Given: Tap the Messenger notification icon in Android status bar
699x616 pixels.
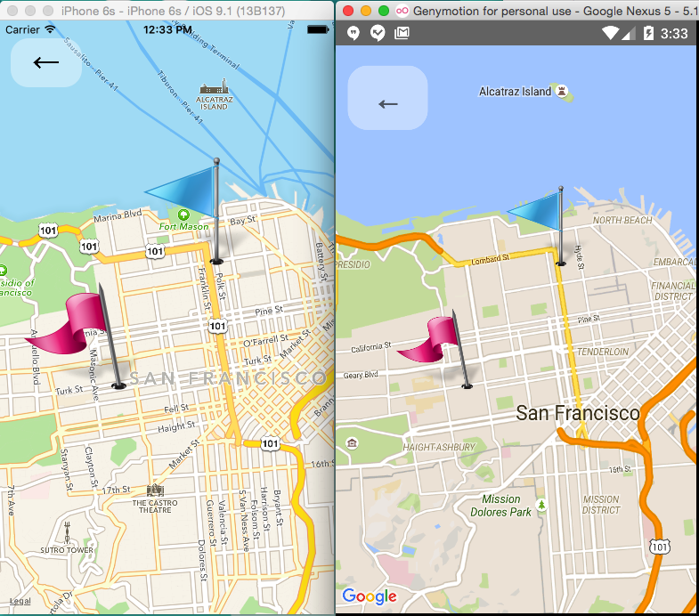Looking at the screenshot, I should [378, 33].
